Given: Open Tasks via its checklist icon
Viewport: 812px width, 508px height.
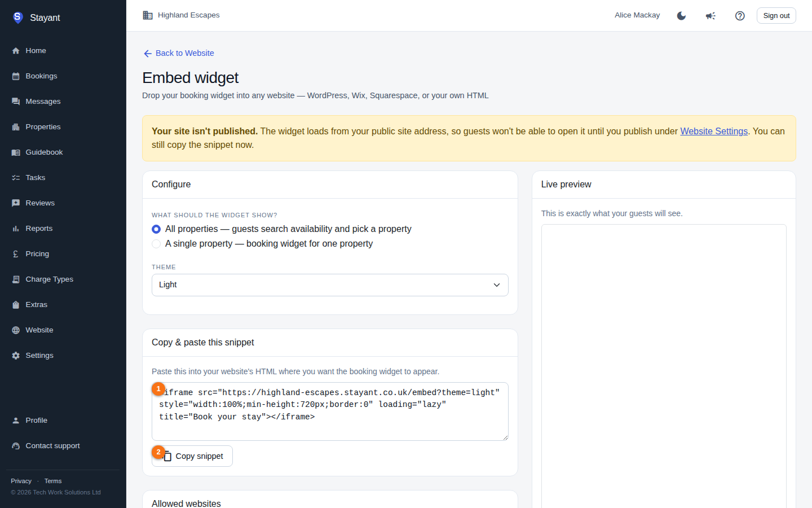Looking at the screenshot, I should click(x=16, y=178).
